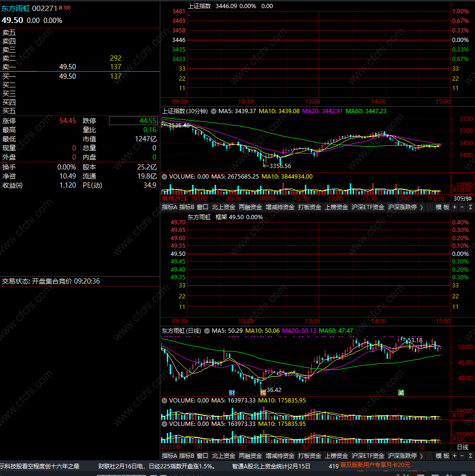
Task: Select 北上资金 tab under 日线 chart
Action: tap(223, 456)
